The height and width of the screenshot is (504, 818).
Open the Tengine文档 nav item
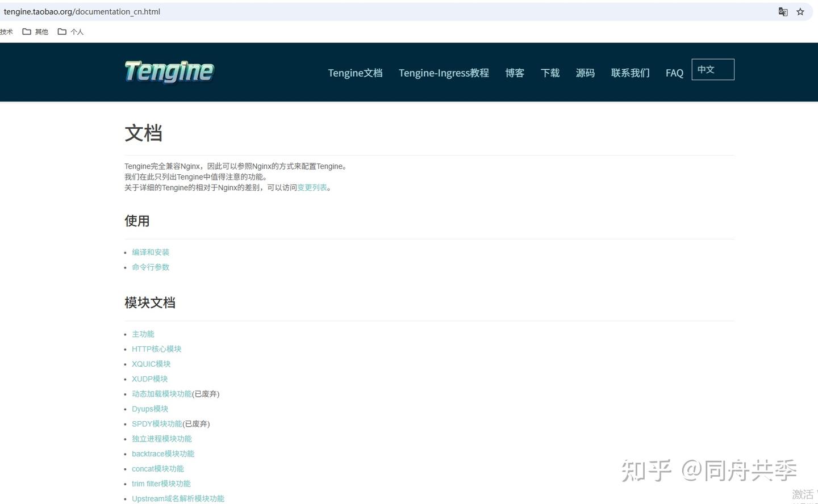(x=355, y=73)
